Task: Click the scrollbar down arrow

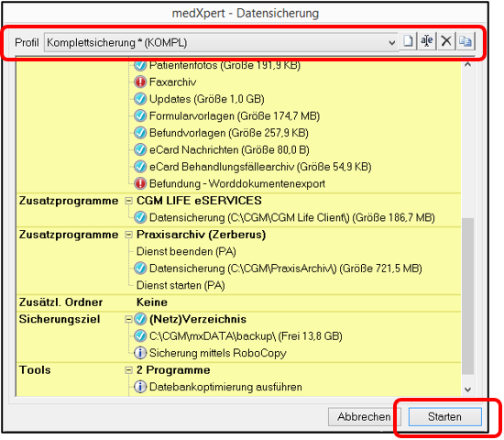Action: pyautogui.click(x=468, y=390)
